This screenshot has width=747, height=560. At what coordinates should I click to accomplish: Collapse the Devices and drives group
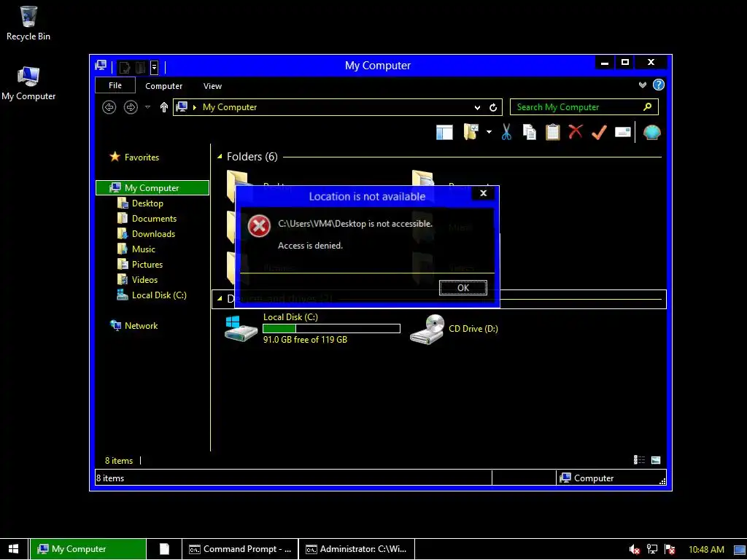(220, 298)
